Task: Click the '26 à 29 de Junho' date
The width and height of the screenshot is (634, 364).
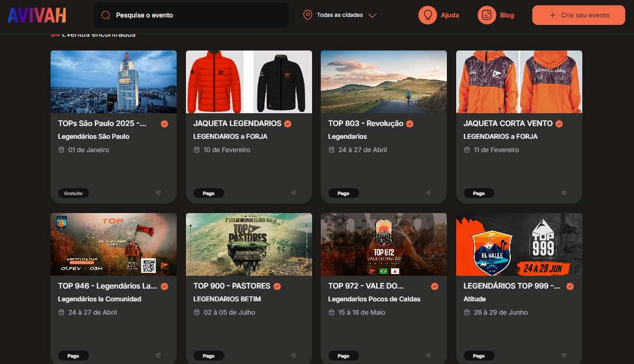Action: pyautogui.click(x=500, y=312)
